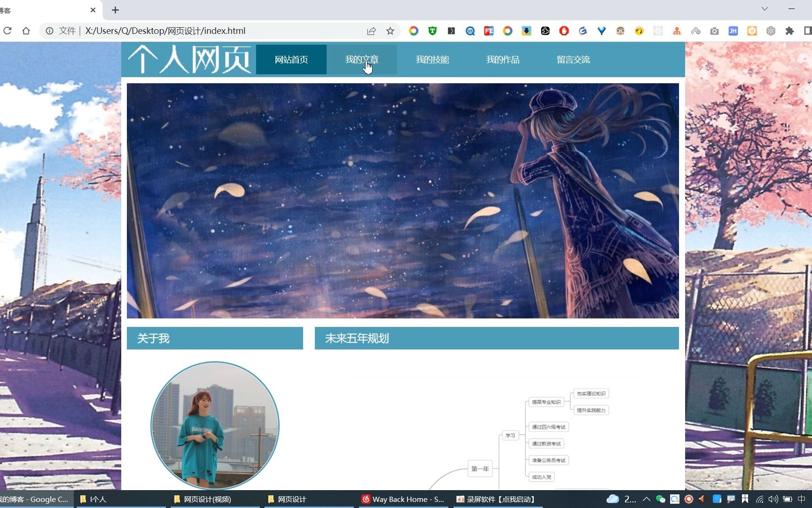This screenshot has width=812, height=508.
Task: Open the Tampermonkey-style face extension icon
Action: point(620,31)
